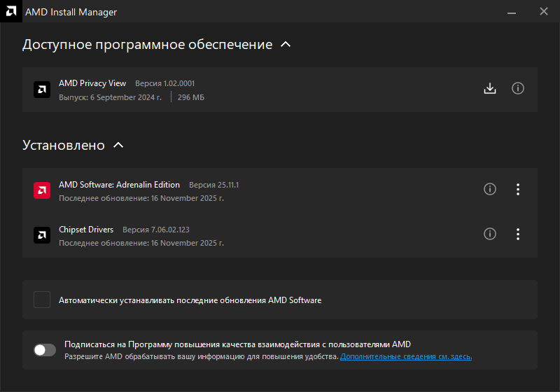Click AMD Software: Adrenalin Edition title
Viewport: 560px width, 392px height.
pos(119,185)
